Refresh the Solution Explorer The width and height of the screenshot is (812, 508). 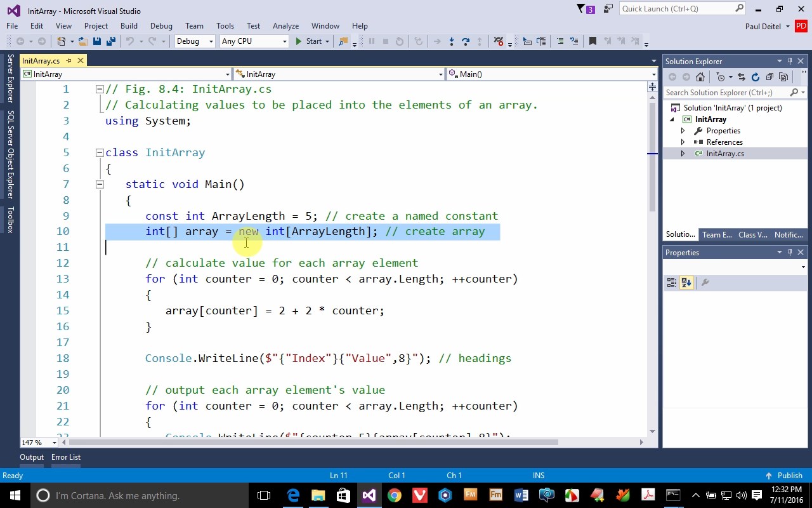point(755,77)
